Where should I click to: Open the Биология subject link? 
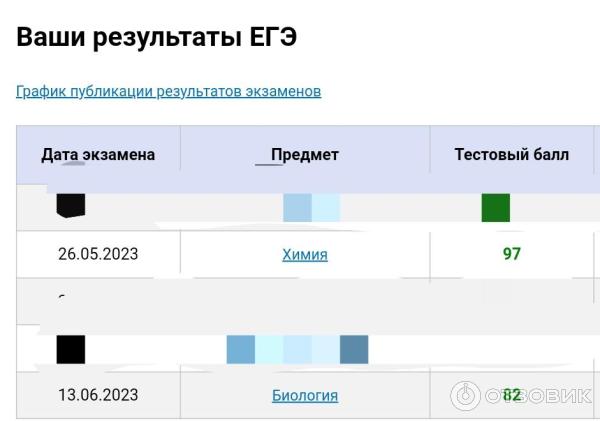(305, 395)
